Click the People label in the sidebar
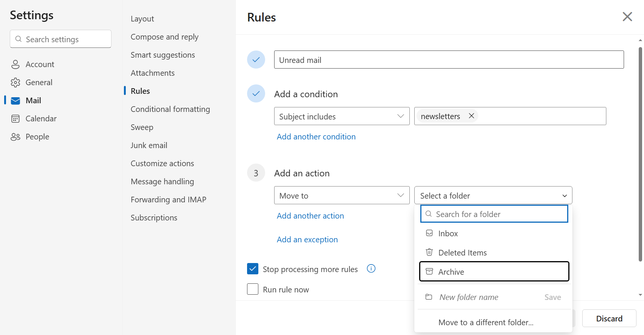Viewport: 644px width, 335px height. tap(37, 137)
